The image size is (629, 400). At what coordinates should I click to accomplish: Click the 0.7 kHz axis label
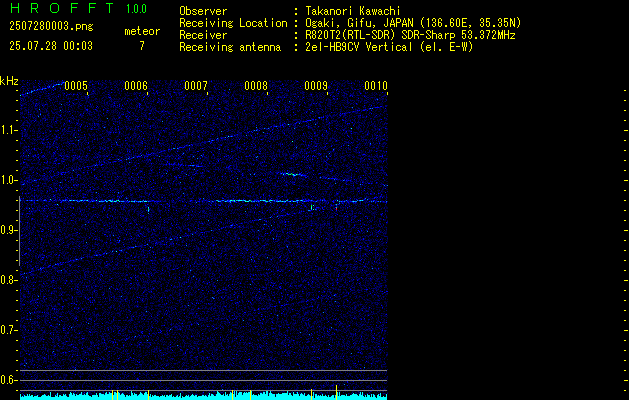tap(8, 330)
